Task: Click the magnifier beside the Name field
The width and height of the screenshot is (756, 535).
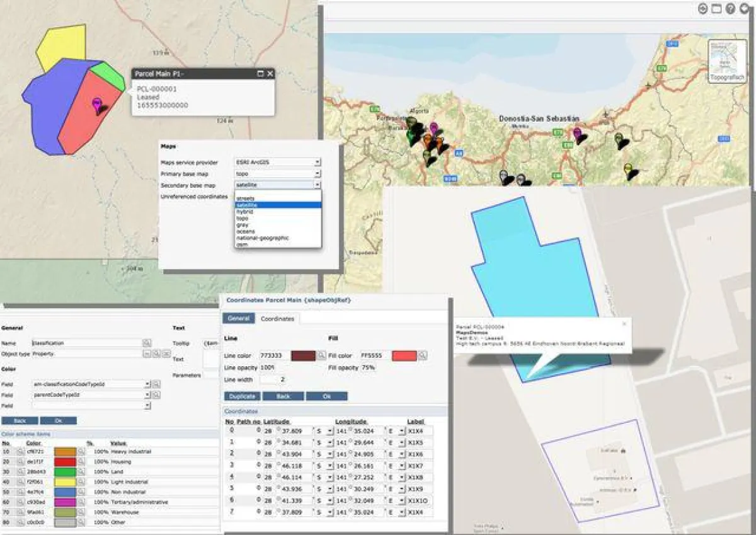Action: point(146,343)
